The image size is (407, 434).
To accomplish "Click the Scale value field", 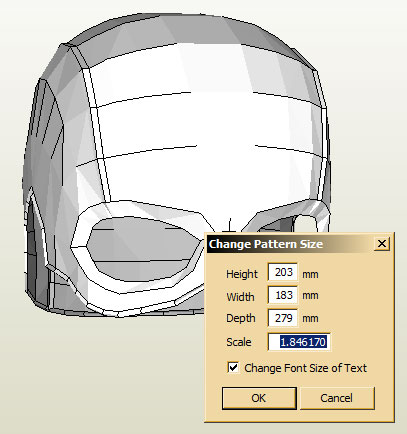I will pyautogui.click(x=299, y=342).
